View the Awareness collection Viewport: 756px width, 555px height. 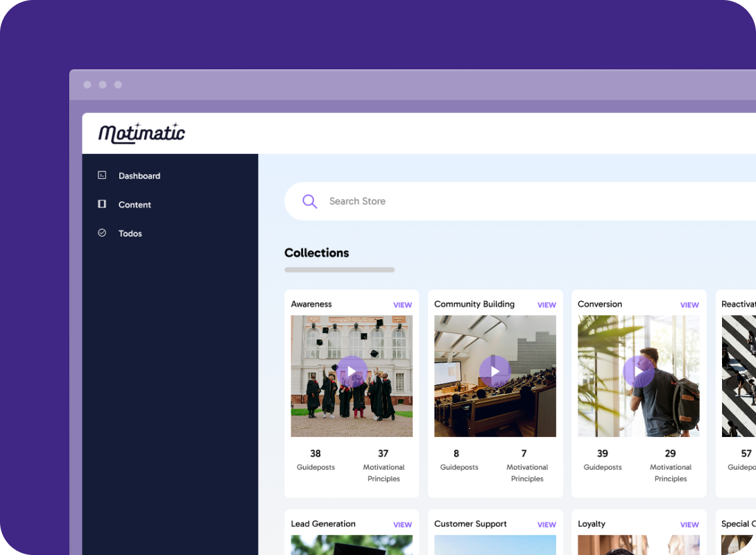pyautogui.click(x=402, y=305)
